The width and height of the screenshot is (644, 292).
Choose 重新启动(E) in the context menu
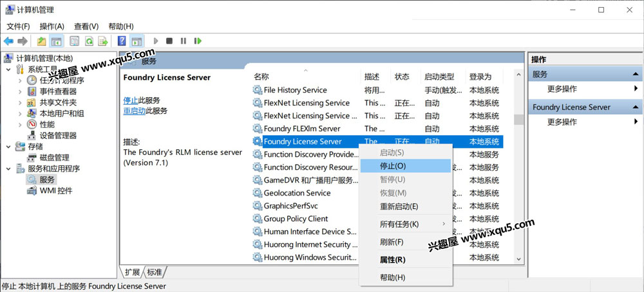405,206
